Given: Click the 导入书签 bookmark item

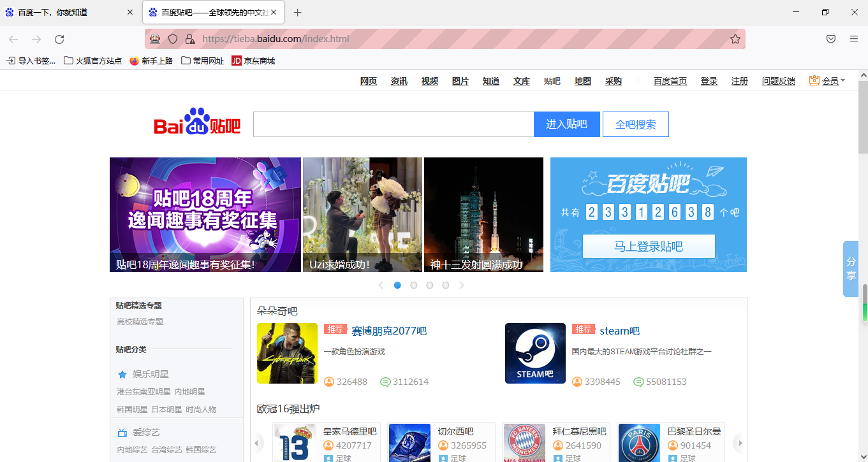Looking at the screenshot, I should coord(31,61).
